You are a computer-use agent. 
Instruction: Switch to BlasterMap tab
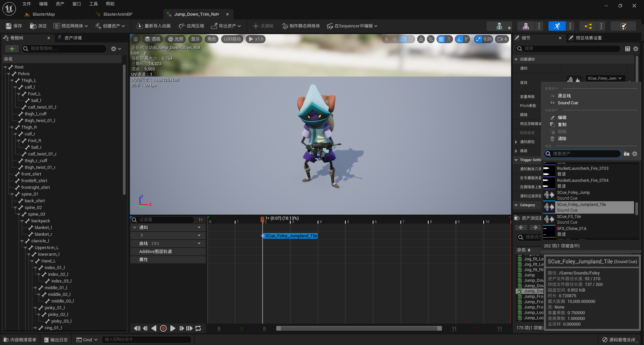(x=43, y=14)
